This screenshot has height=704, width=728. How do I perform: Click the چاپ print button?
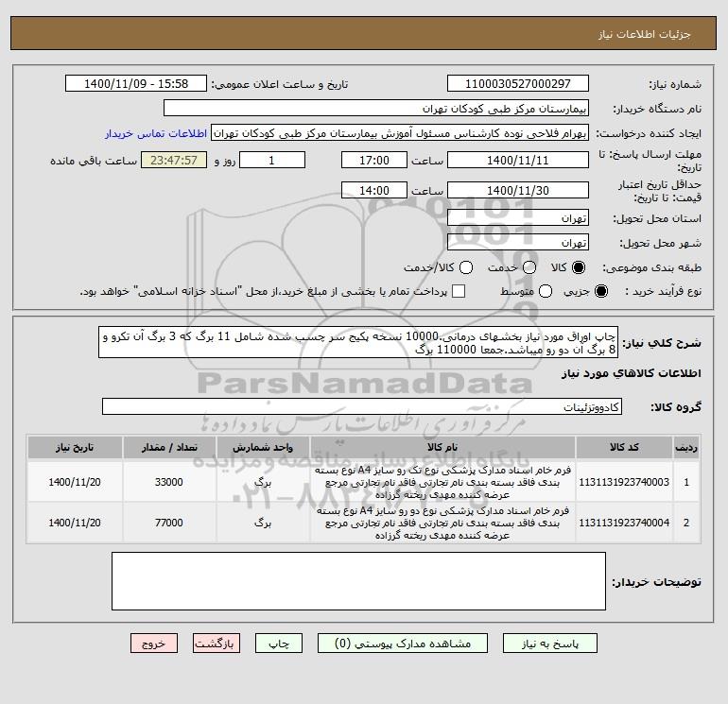coord(279,644)
